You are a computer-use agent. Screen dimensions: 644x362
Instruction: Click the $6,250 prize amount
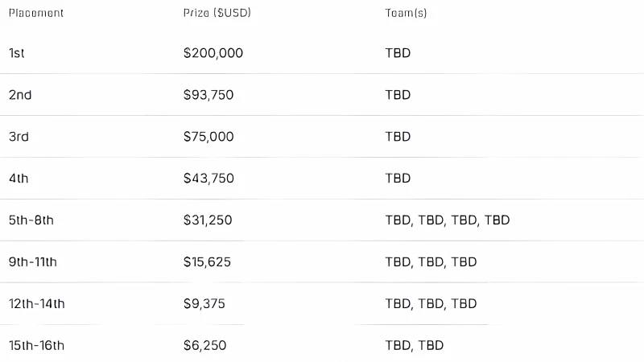(204, 346)
